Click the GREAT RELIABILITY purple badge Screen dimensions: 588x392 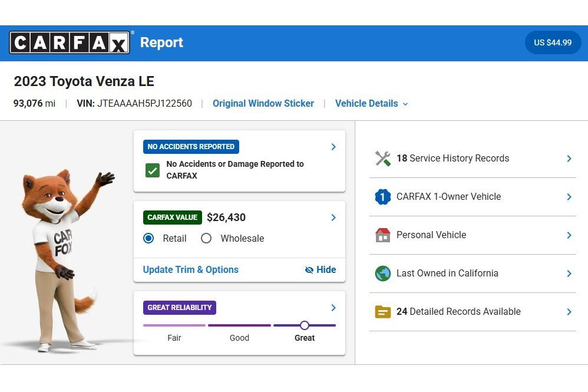coord(179,308)
